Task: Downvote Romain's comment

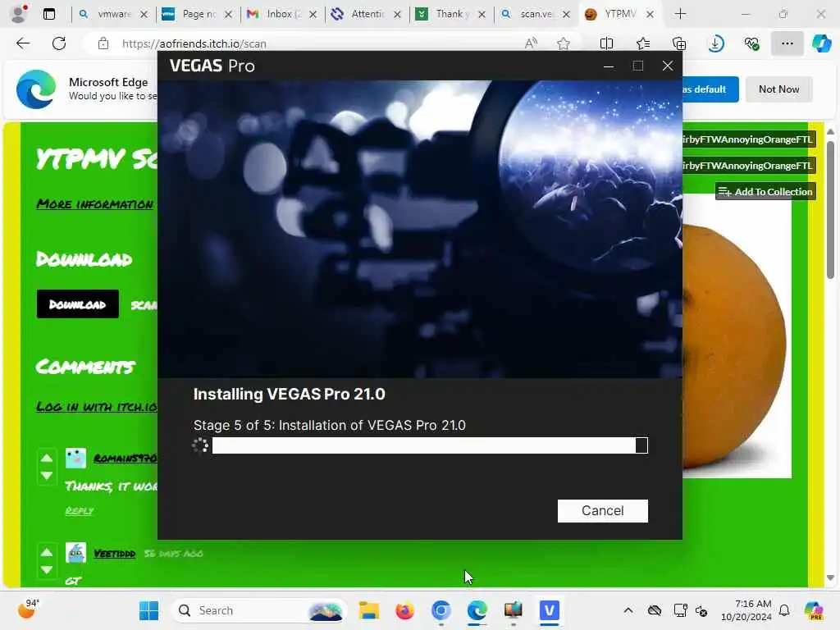Action: (x=47, y=476)
